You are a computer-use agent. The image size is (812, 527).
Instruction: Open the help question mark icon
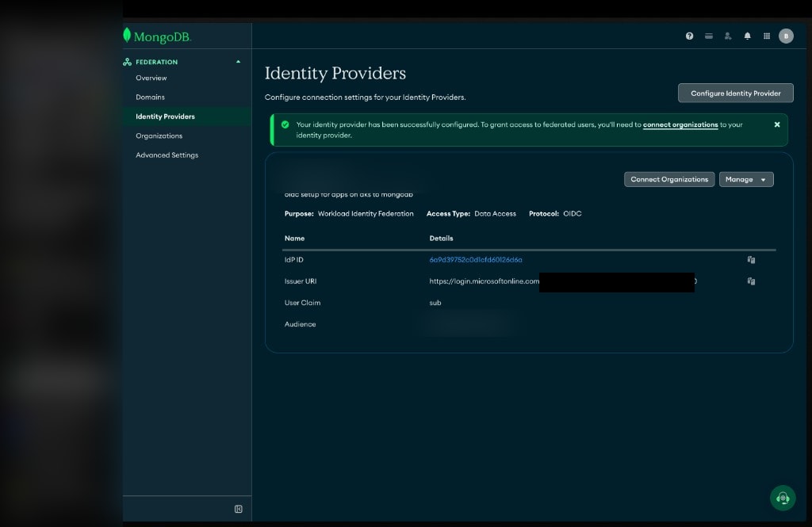[689, 36]
